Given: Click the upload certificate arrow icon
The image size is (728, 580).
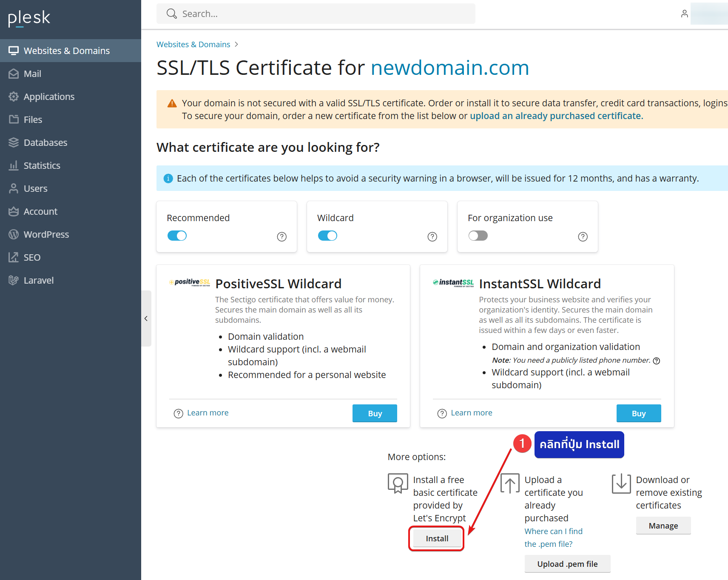Looking at the screenshot, I should click(x=510, y=483).
